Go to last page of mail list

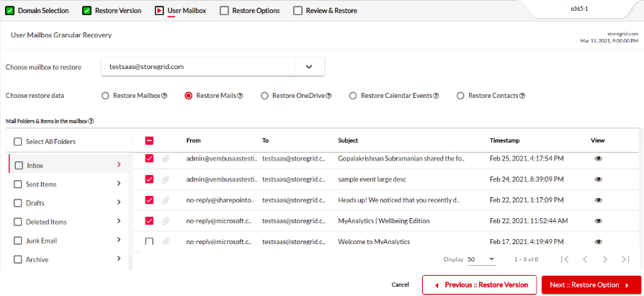625,259
